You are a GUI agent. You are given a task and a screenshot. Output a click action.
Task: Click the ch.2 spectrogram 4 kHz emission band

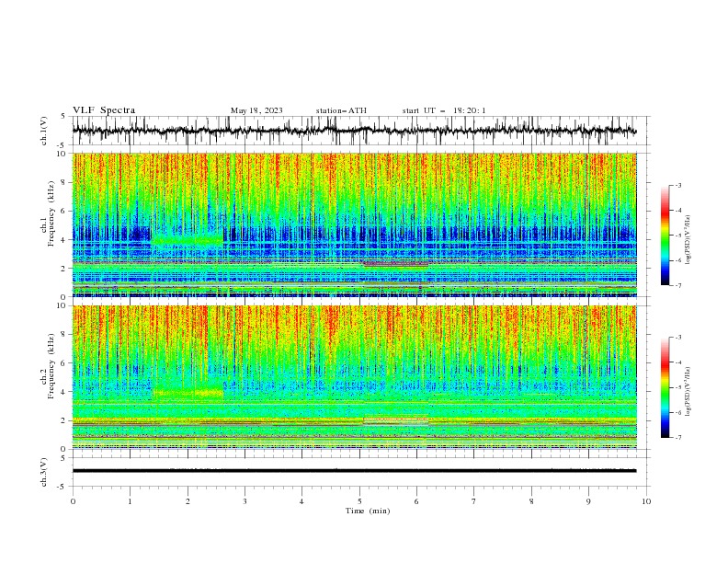188,393
